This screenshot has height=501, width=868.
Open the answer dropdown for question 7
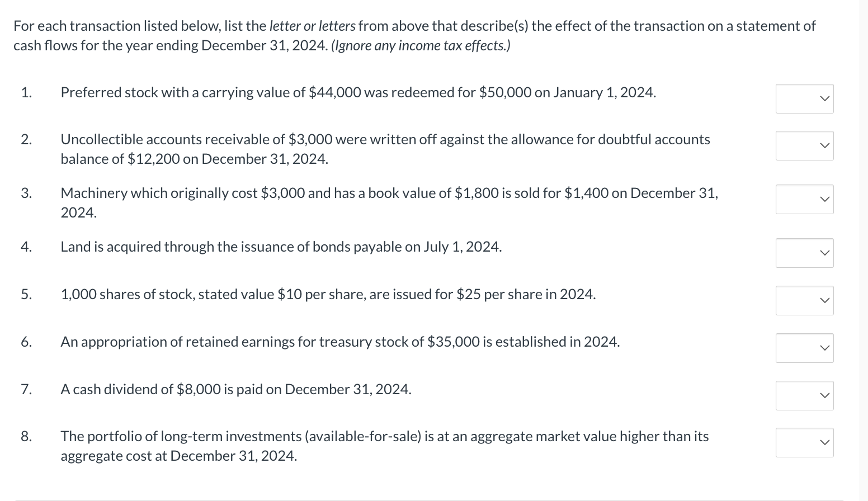pos(804,395)
